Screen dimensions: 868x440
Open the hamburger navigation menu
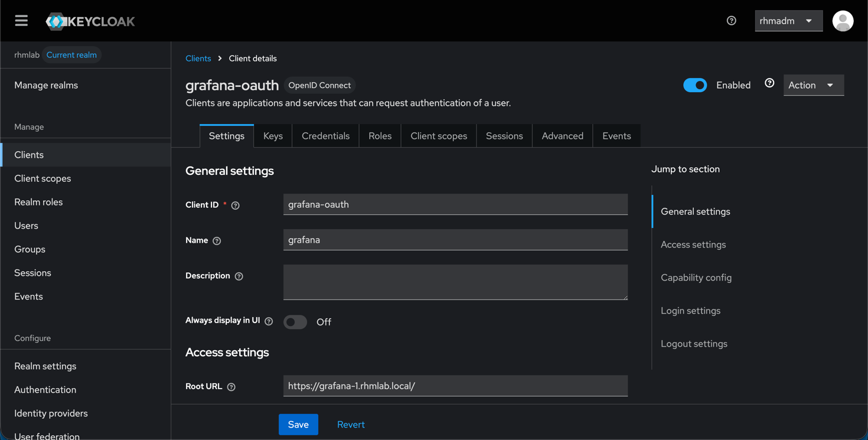click(21, 20)
